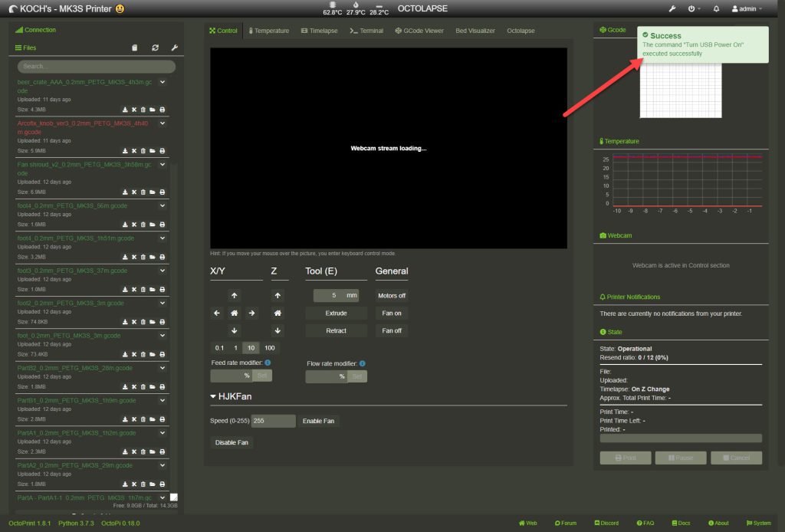Screen dimensions: 785x532
Task: Open OctoPrint settings wrench in top bar
Action: coord(672,8)
